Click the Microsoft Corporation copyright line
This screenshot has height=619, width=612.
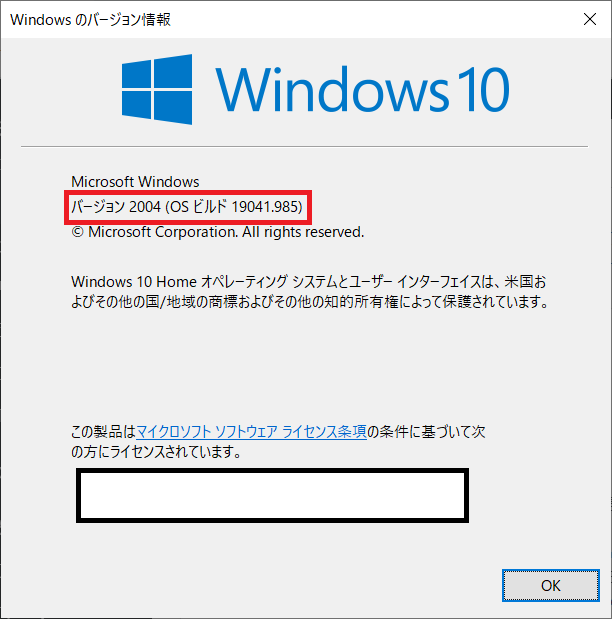pyautogui.click(x=218, y=232)
